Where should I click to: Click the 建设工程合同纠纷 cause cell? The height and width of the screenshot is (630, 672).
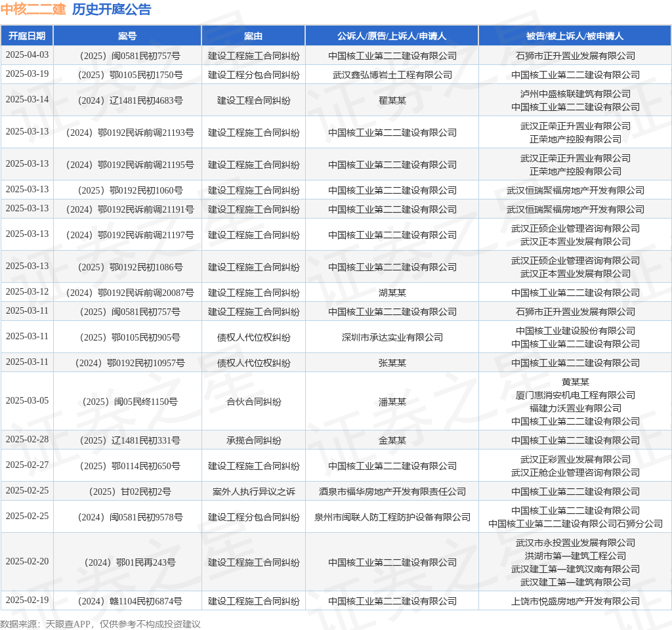coord(254,100)
